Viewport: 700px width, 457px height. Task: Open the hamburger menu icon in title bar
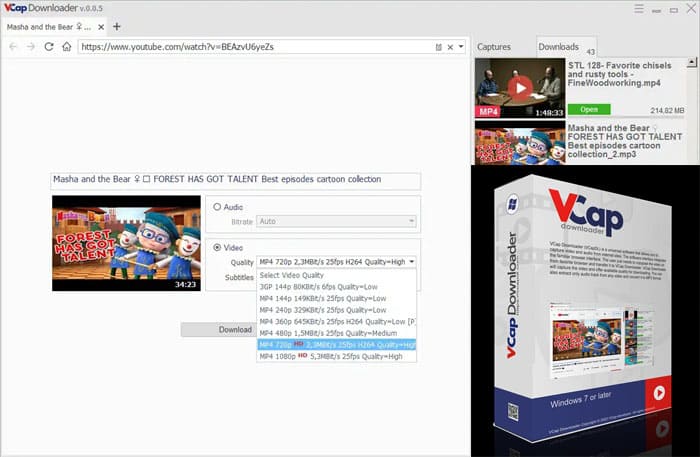[639, 9]
